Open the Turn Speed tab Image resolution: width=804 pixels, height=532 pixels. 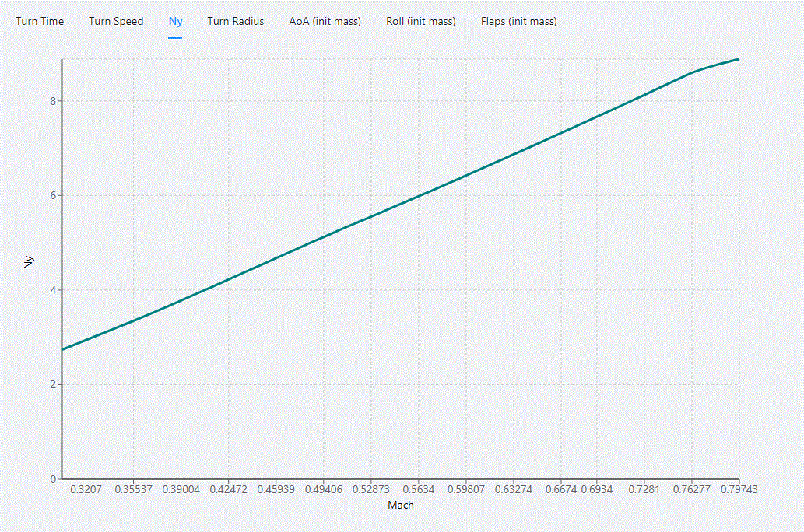pyautogui.click(x=116, y=22)
